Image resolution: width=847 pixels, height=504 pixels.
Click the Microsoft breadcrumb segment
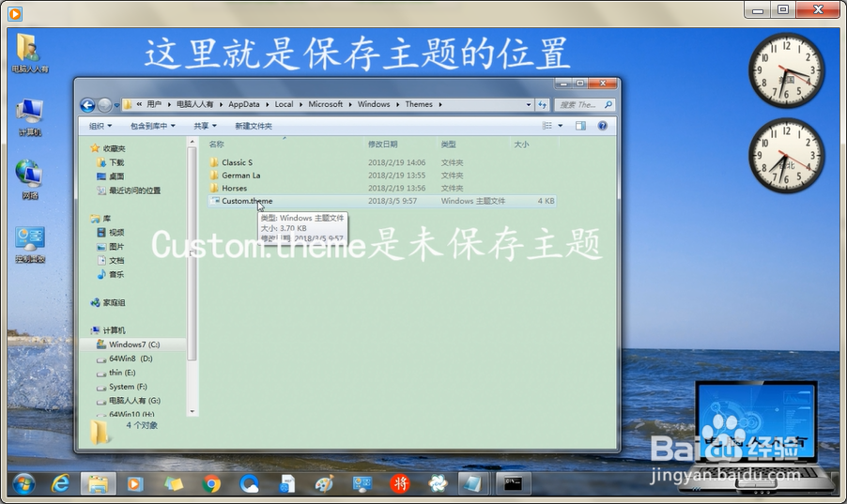325,104
